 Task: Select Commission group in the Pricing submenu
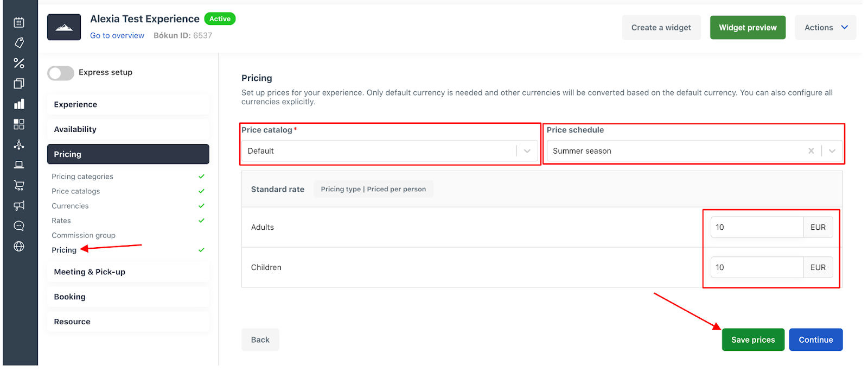click(x=84, y=235)
